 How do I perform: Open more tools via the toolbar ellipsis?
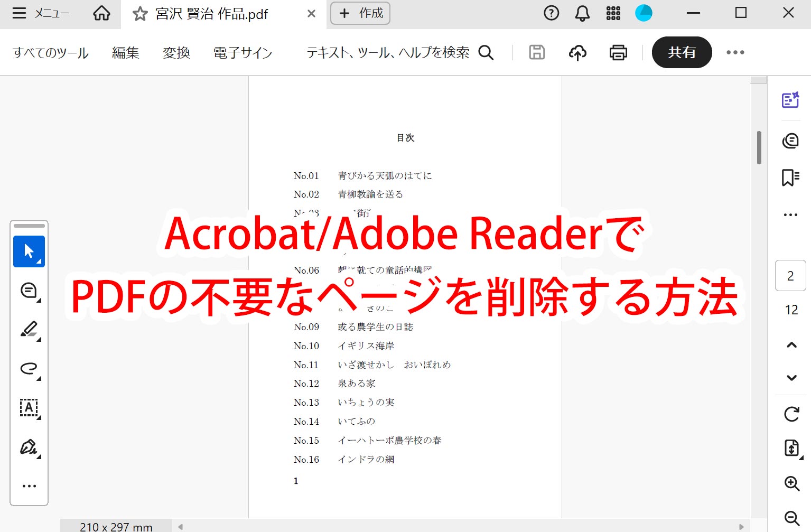(29, 486)
